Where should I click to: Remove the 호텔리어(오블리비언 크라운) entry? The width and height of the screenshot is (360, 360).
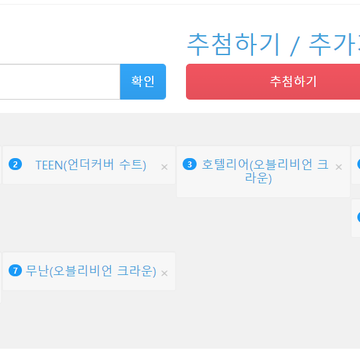(x=339, y=167)
